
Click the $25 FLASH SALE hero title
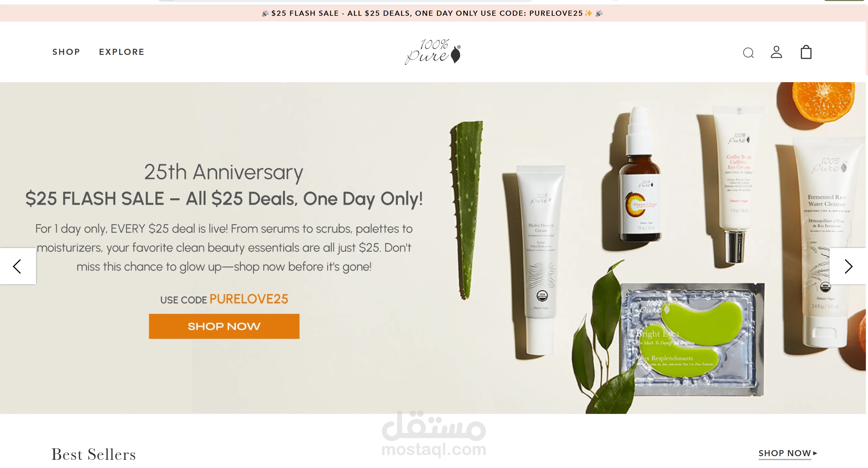[x=224, y=198]
